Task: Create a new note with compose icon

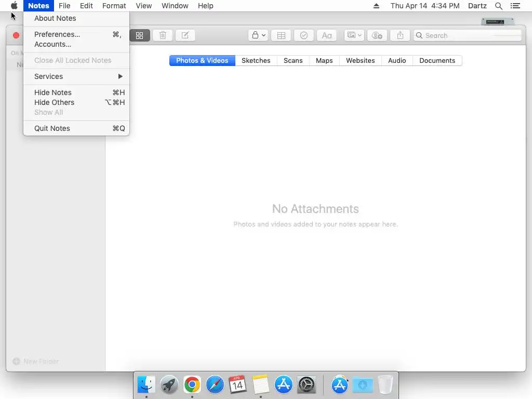Action: pos(185,35)
